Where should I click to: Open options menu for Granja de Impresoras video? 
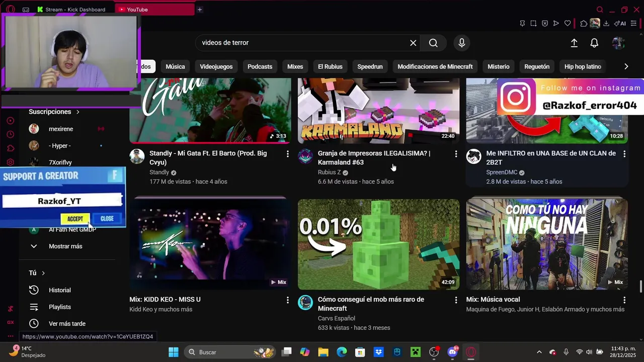pyautogui.click(x=456, y=154)
